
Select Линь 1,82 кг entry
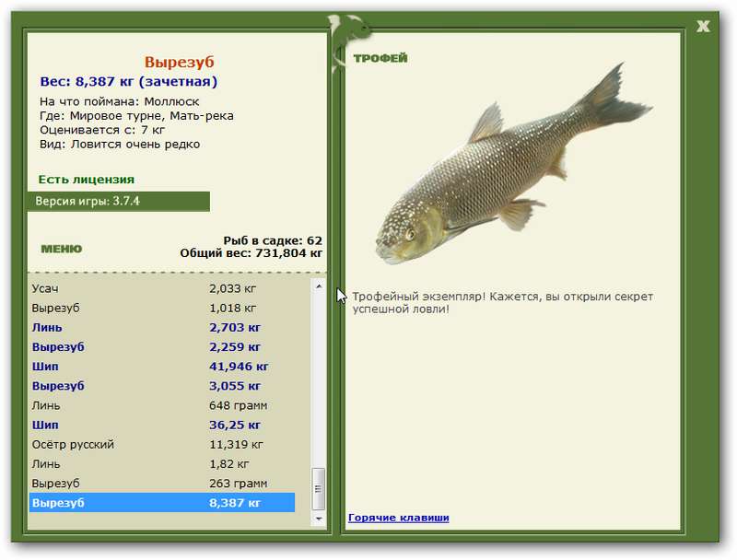click(162, 464)
